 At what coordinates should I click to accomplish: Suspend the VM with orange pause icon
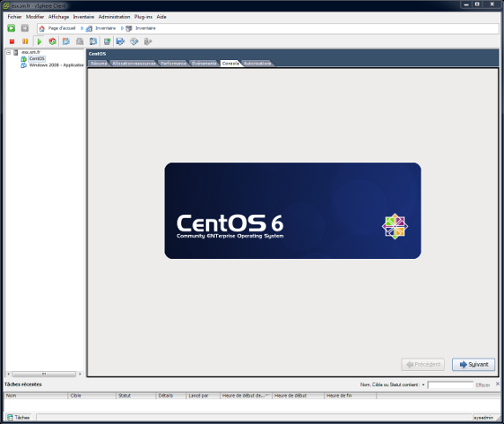click(25, 42)
